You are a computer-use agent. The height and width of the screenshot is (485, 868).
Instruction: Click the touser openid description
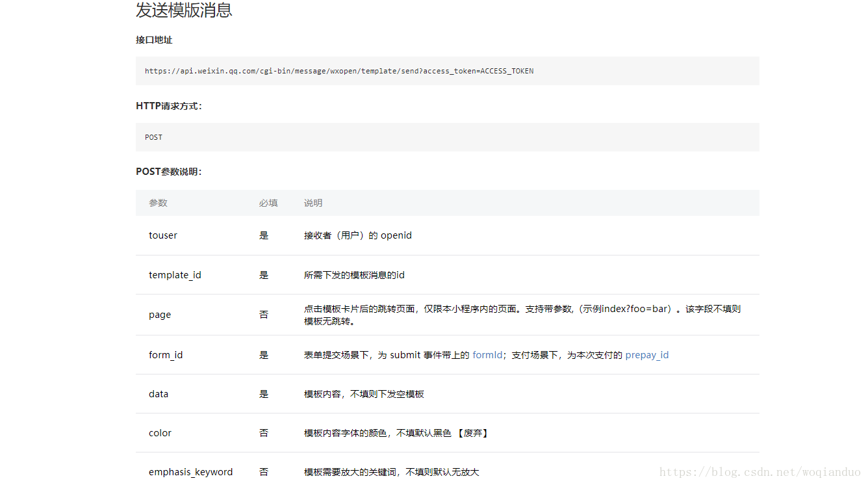(x=358, y=235)
